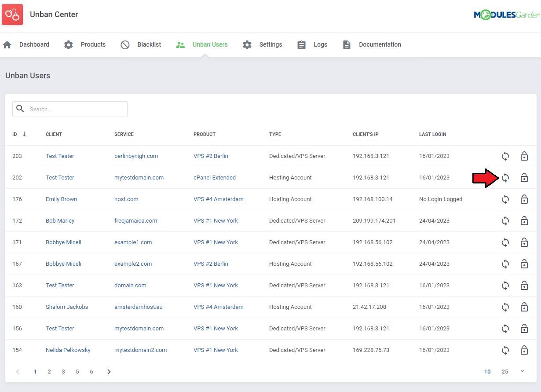The width and height of the screenshot is (541, 392).
Task: Click refresh icon for Bob Marley row
Action: pyautogui.click(x=505, y=221)
